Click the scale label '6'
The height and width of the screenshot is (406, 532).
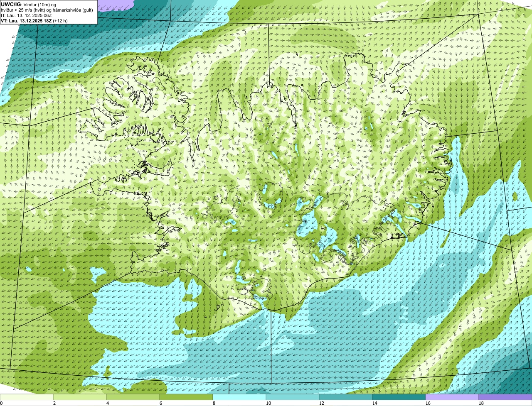pyautogui.click(x=160, y=403)
